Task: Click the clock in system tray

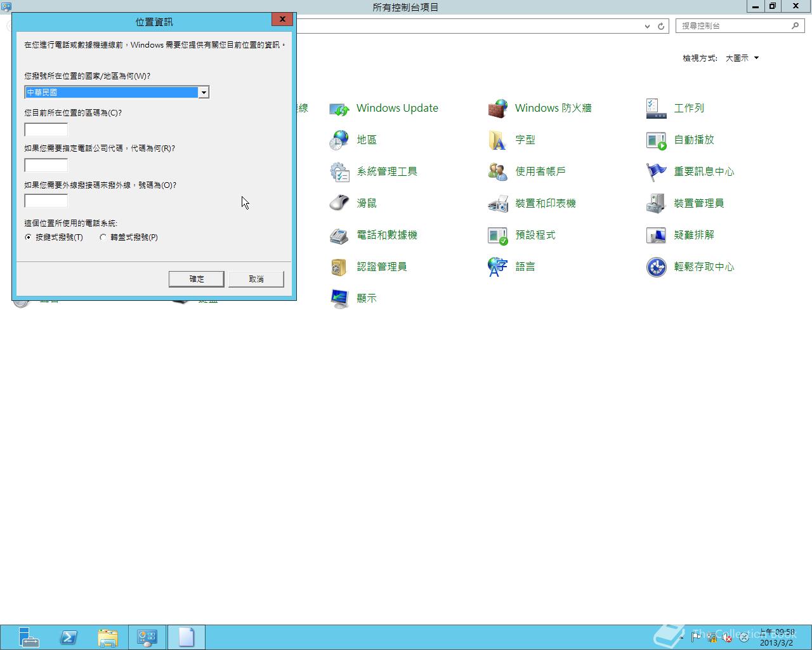Action: click(x=777, y=637)
